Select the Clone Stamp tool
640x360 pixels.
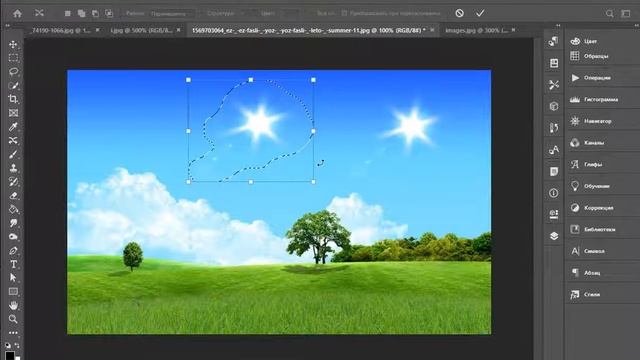click(13, 168)
